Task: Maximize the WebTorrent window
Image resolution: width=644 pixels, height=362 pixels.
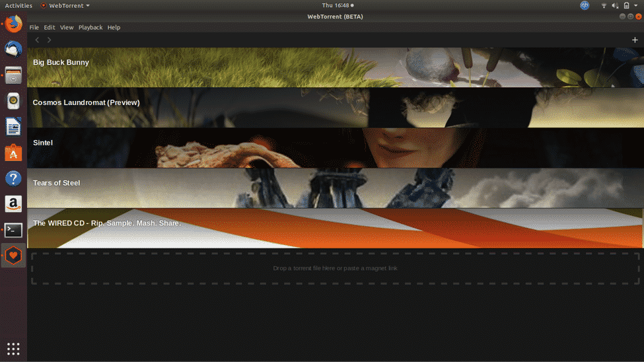Action: point(630,17)
